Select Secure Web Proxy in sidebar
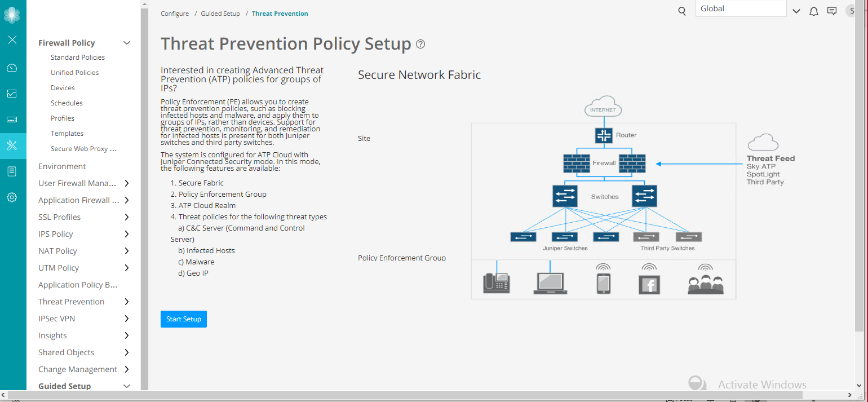 [x=83, y=148]
